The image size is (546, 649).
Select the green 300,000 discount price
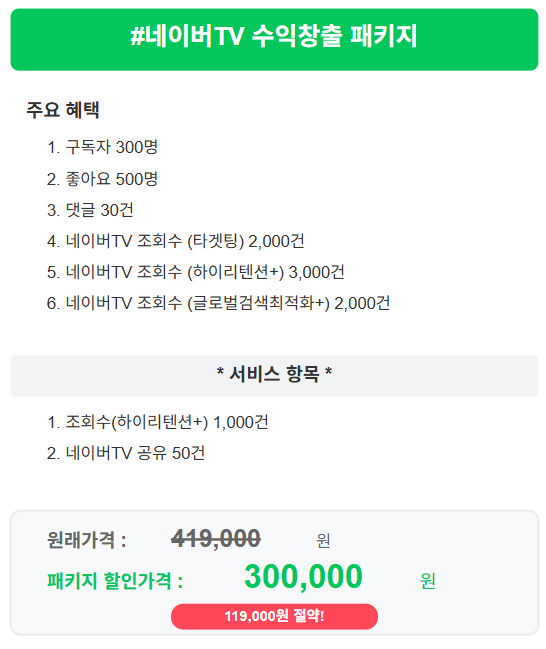[x=303, y=577]
